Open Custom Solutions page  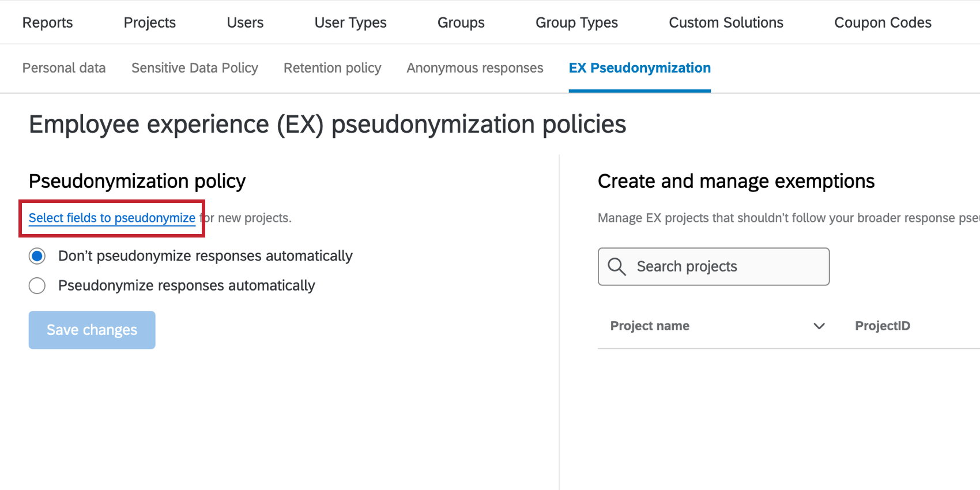[726, 22]
